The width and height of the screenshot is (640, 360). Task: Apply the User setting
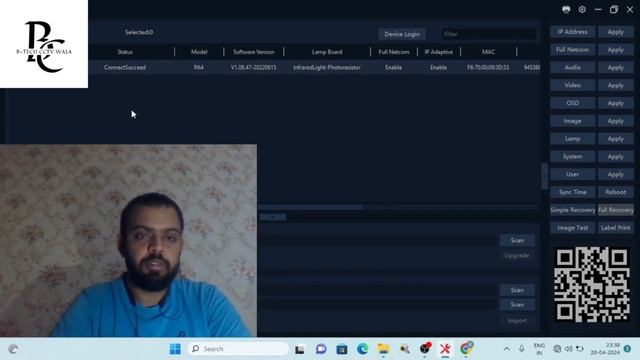pos(616,174)
